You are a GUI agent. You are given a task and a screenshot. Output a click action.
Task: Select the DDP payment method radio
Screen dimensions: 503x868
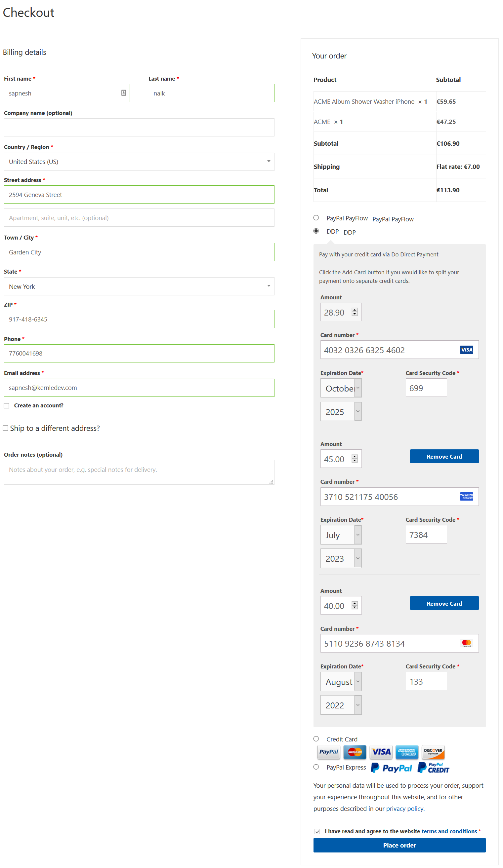pos(316,231)
